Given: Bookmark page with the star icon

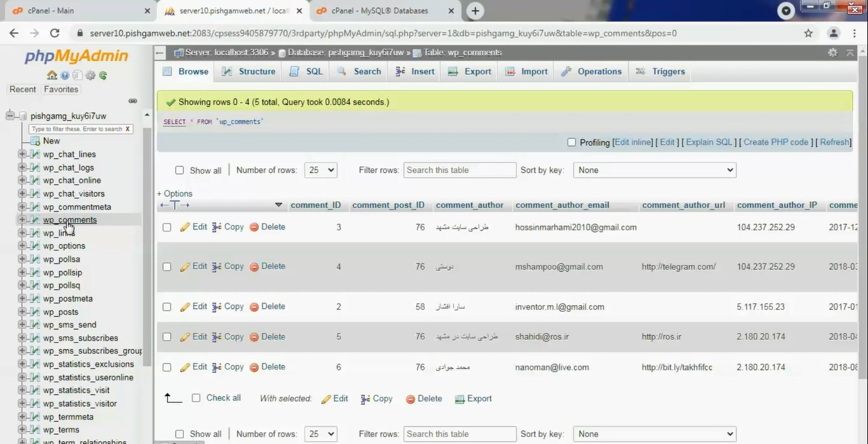Looking at the screenshot, I should 808,33.
